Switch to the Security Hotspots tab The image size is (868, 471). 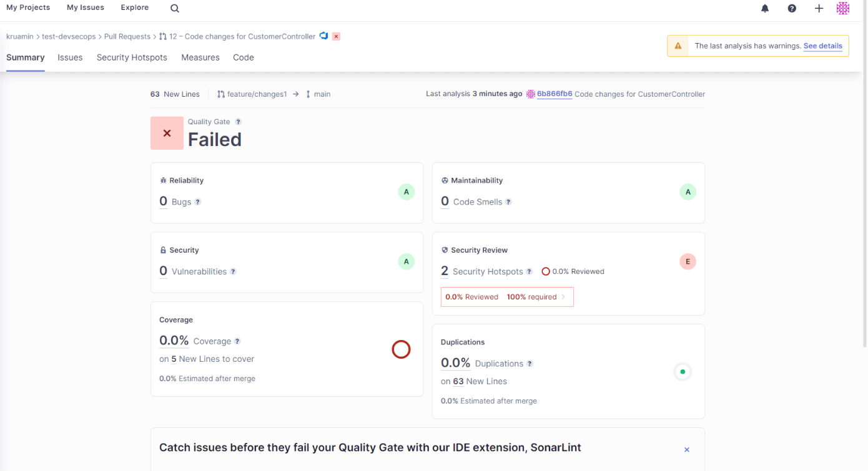(132, 57)
